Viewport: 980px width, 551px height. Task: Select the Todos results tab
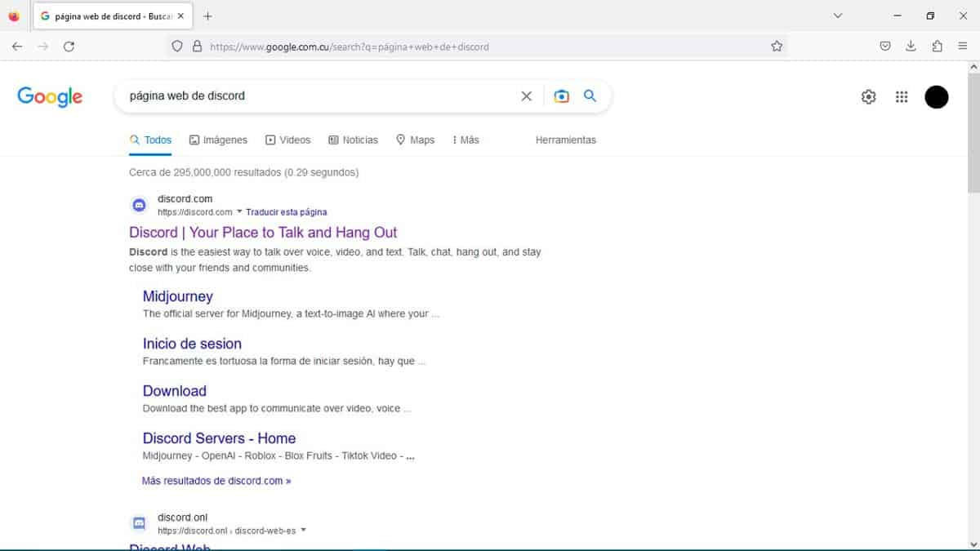150,140
